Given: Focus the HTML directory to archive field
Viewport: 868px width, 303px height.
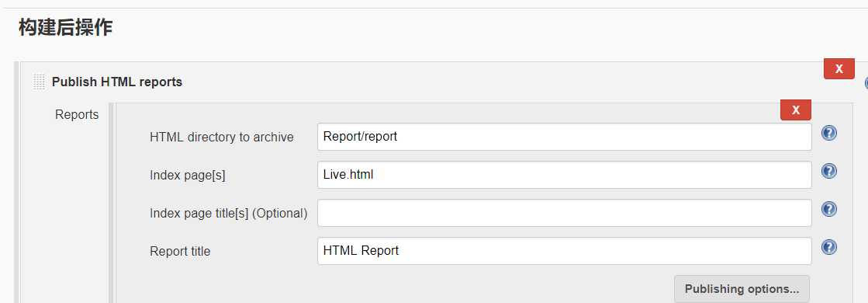Looking at the screenshot, I should pos(564,137).
